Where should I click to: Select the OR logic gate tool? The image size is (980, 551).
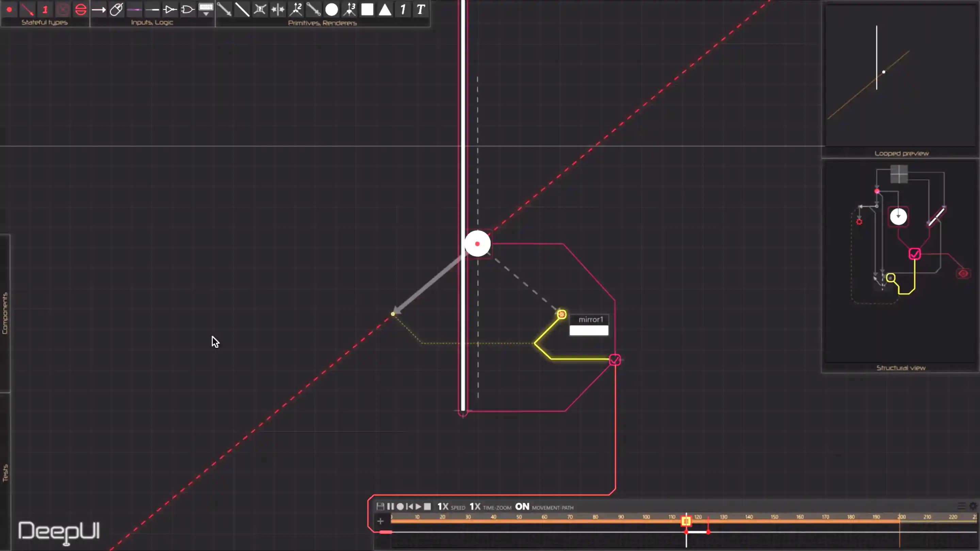187,10
